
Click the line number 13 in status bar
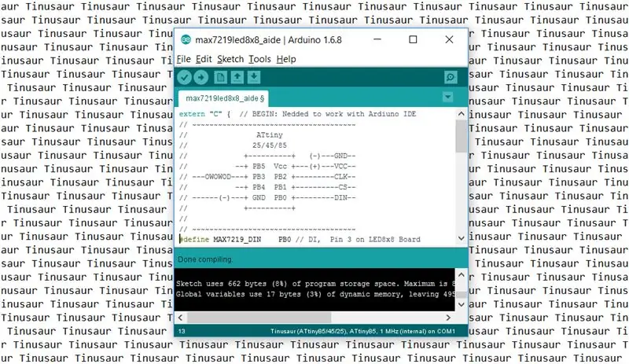pyautogui.click(x=182, y=332)
